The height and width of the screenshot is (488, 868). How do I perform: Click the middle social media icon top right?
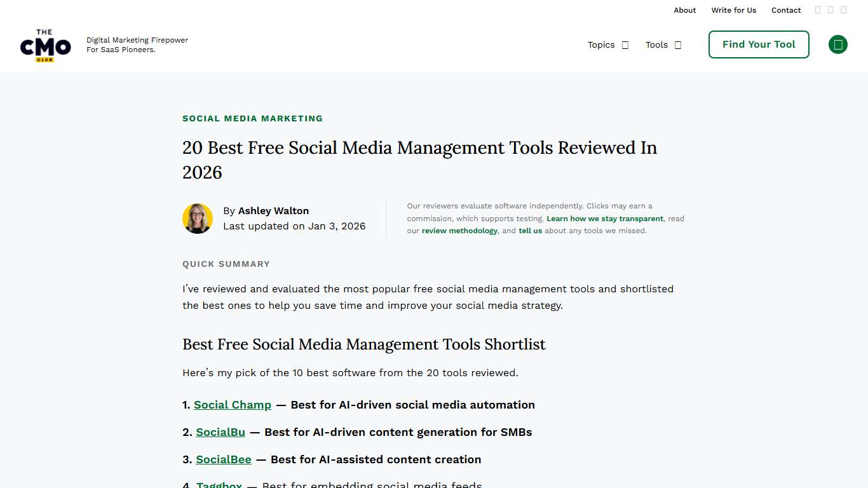click(831, 10)
